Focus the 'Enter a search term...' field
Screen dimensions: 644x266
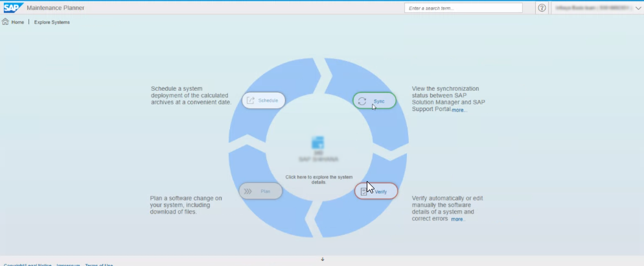point(463,8)
